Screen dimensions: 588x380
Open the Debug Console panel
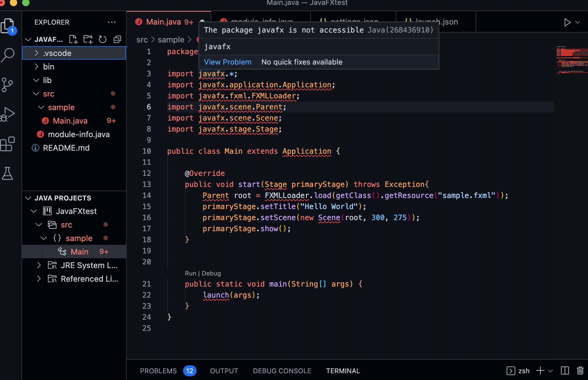(281, 371)
